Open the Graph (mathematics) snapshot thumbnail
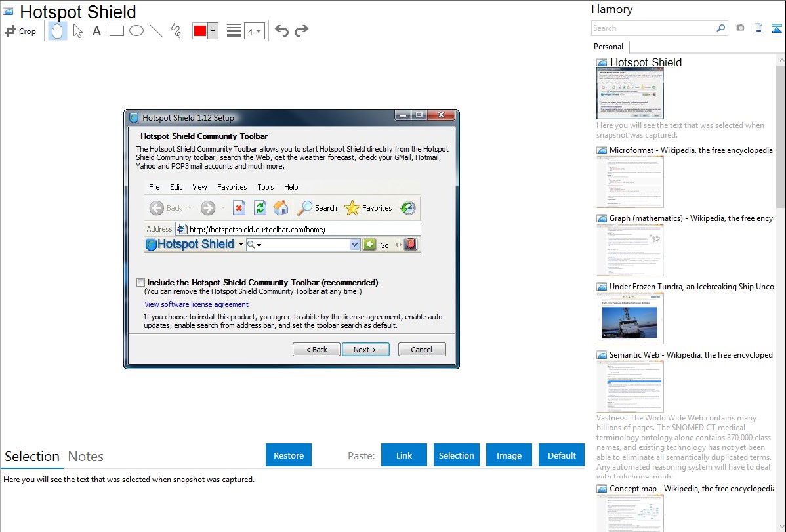The image size is (786, 532). tap(630, 250)
